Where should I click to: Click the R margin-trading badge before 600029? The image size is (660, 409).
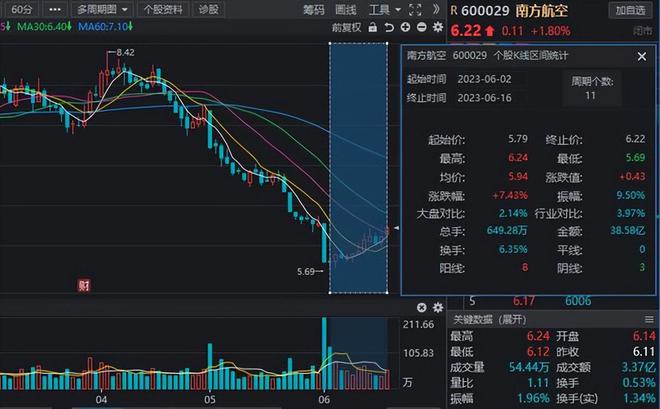point(453,11)
